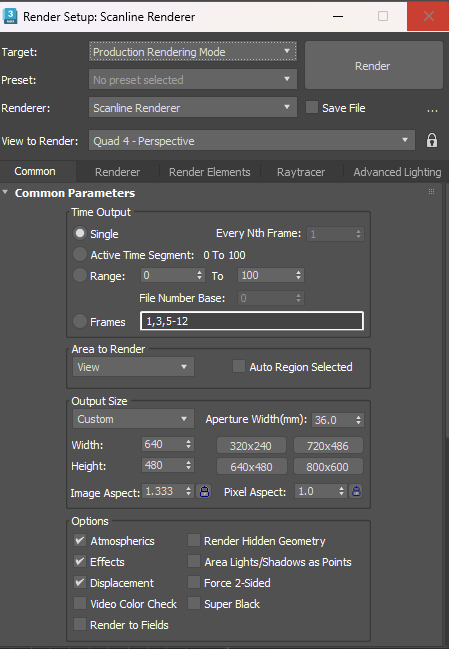Select the Active Time Segment radio button

pos(80,254)
